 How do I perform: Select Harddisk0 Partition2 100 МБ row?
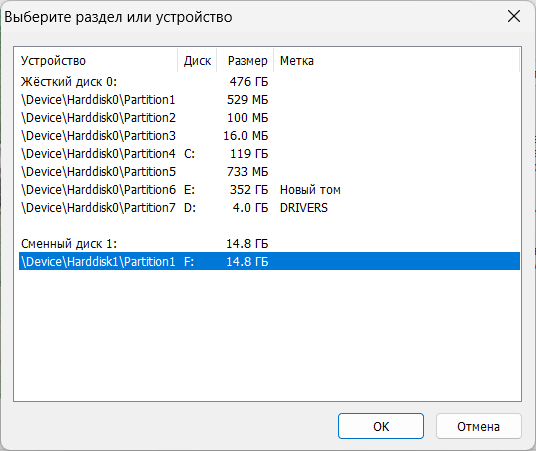pyautogui.click(x=269, y=118)
